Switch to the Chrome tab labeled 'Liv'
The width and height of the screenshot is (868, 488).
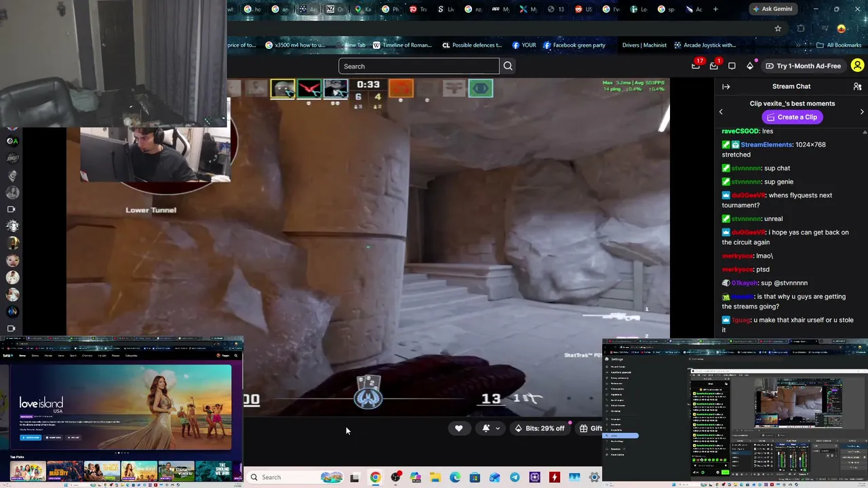pyautogui.click(x=446, y=9)
